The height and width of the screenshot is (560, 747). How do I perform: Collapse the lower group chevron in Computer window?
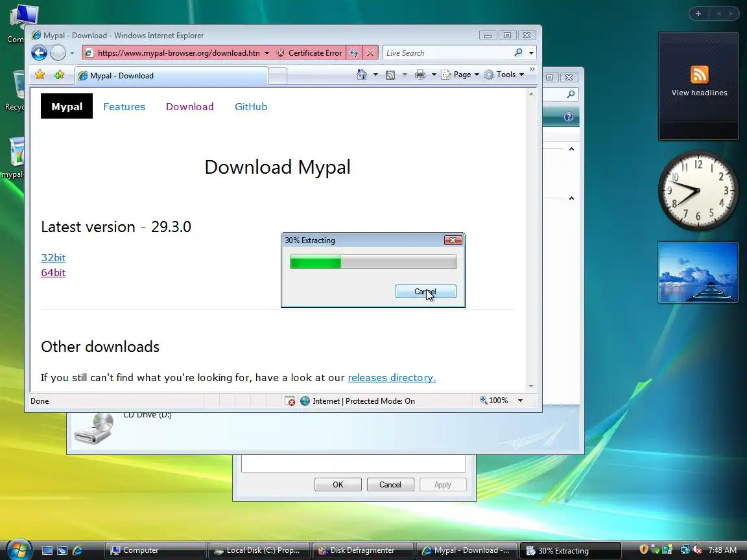point(571,198)
